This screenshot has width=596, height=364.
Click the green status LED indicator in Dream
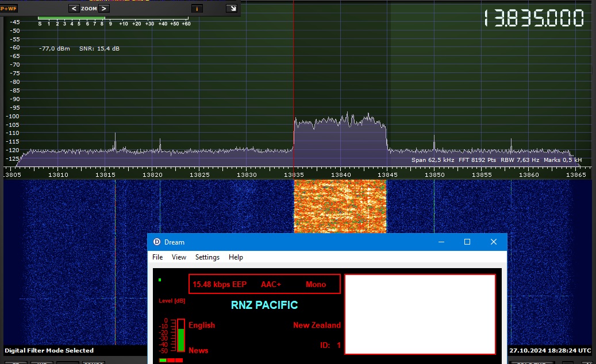tap(160, 280)
